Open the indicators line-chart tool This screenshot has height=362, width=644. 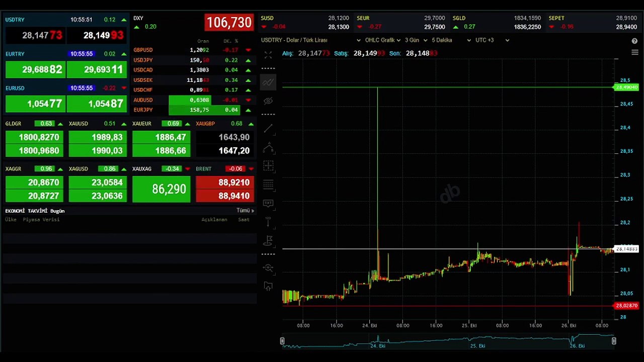coord(268,82)
